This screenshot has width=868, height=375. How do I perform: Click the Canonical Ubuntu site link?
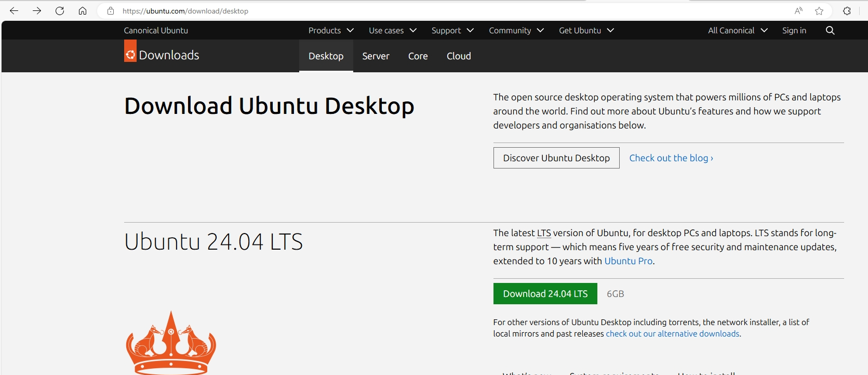(x=156, y=30)
